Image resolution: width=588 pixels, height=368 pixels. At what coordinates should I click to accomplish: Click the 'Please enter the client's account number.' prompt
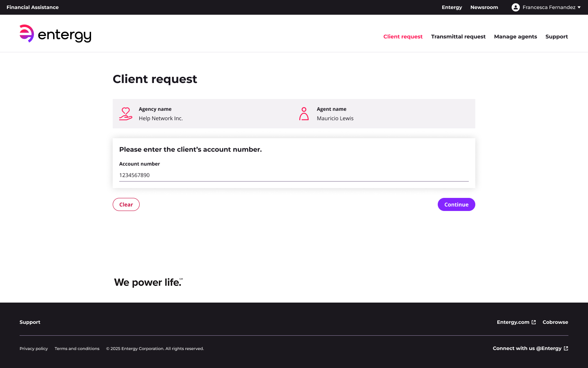point(190,150)
